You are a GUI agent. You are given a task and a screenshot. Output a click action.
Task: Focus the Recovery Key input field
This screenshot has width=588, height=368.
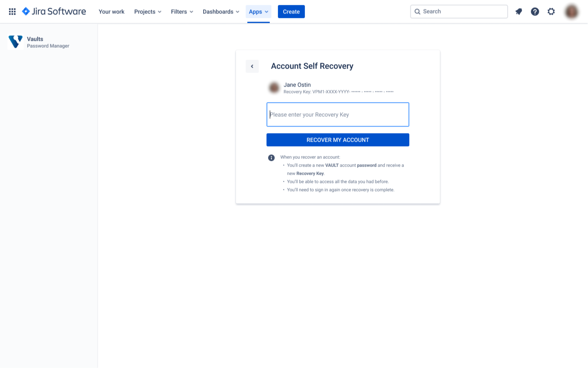coord(337,114)
